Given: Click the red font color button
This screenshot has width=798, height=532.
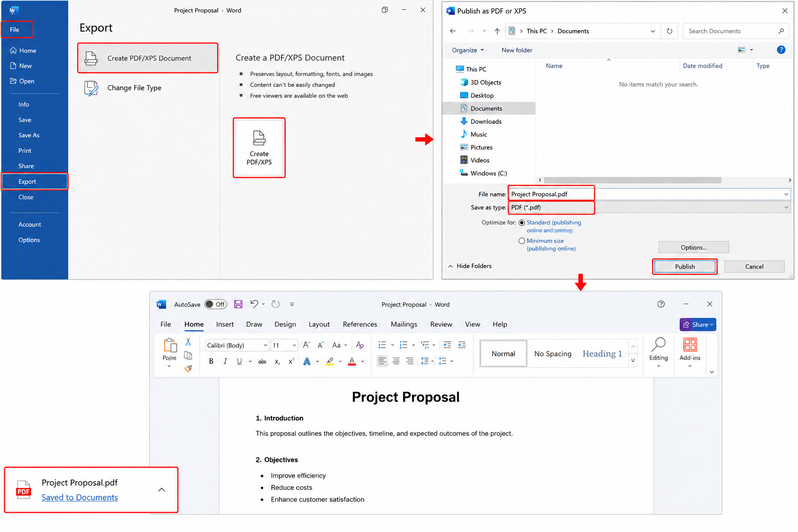Looking at the screenshot, I should [352, 362].
